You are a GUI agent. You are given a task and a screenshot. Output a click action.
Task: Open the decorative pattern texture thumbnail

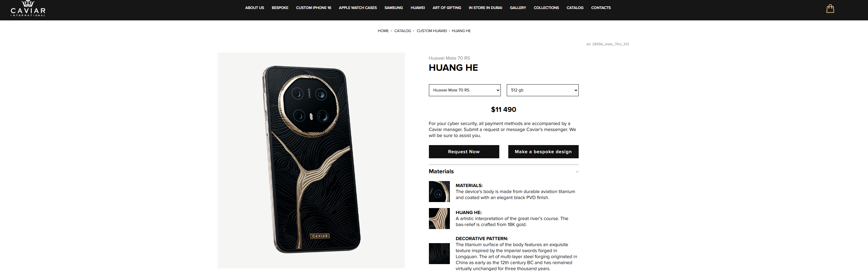pos(439,254)
